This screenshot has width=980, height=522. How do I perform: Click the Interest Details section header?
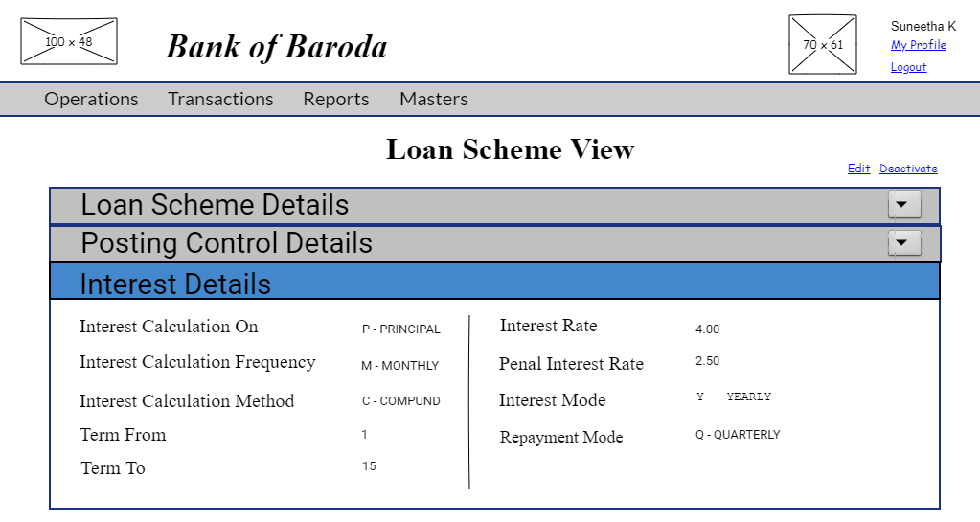(x=494, y=282)
